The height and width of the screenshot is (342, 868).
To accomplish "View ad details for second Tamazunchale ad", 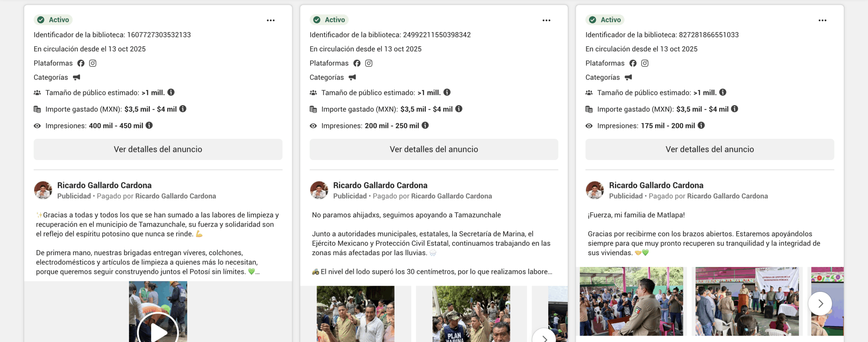I will click(434, 149).
